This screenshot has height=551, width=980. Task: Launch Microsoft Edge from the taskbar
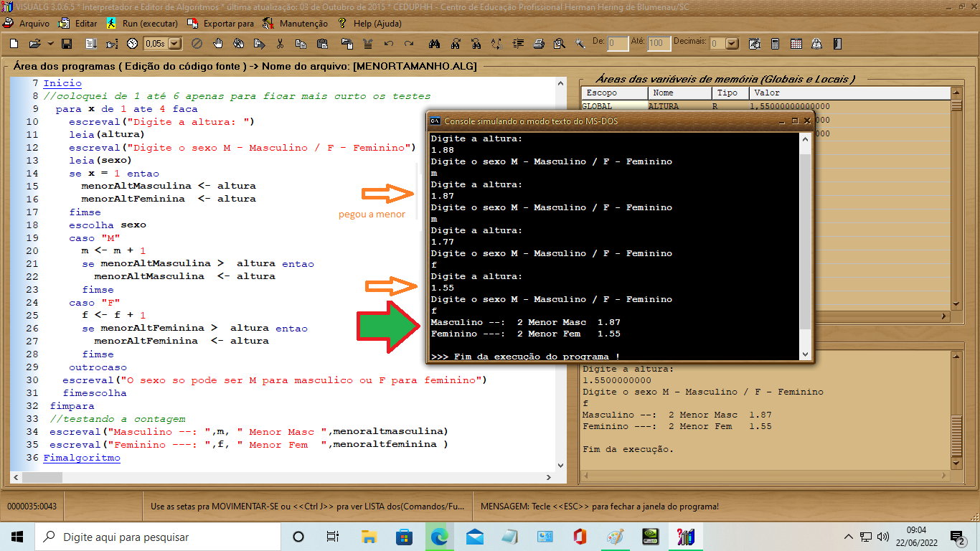[x=439, y=537]
